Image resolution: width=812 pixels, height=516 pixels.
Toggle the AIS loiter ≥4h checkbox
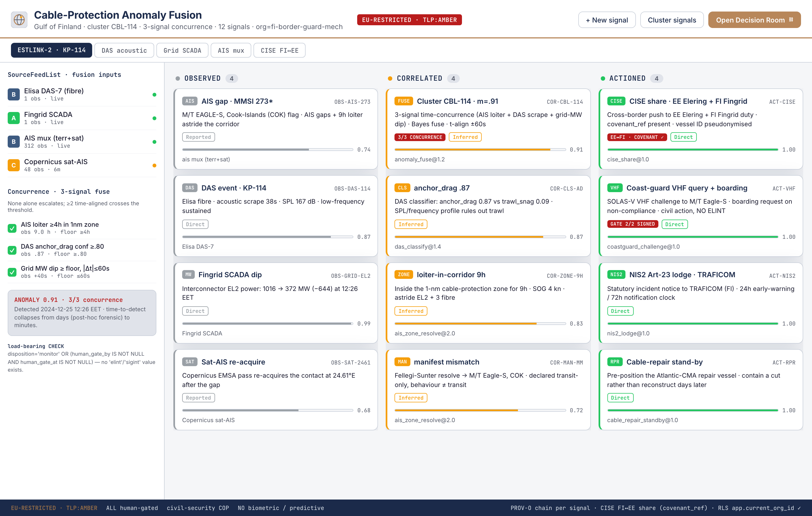tap(12, 228)
